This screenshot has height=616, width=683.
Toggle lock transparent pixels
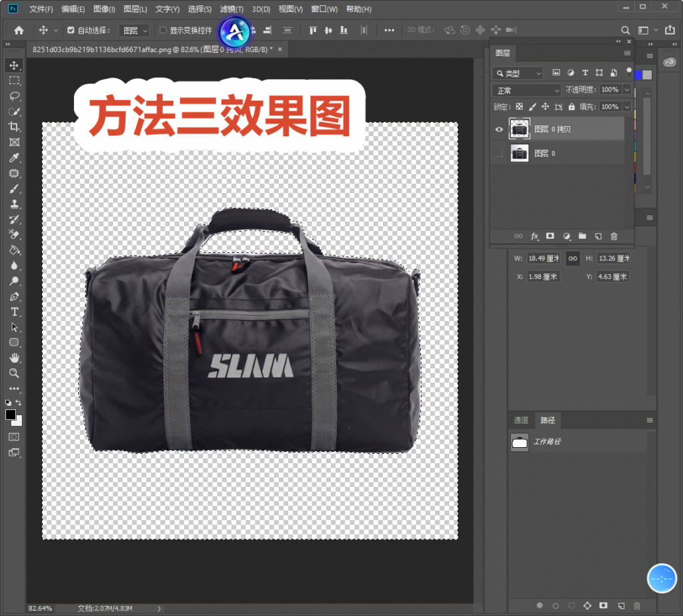pyautogui.click(x=519, y=107)
